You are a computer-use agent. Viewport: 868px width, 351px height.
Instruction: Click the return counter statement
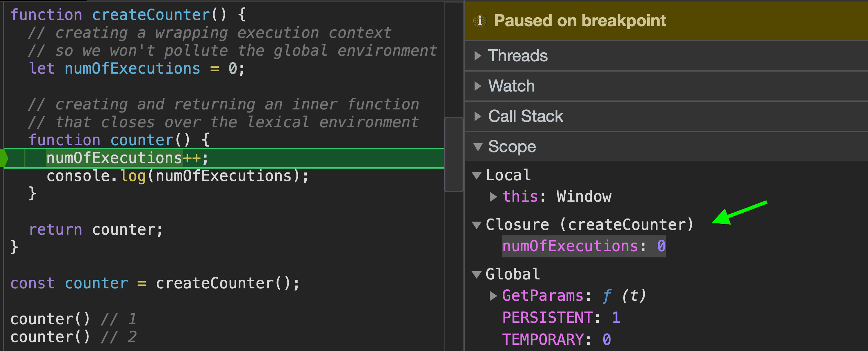click(x=96, y=230)
